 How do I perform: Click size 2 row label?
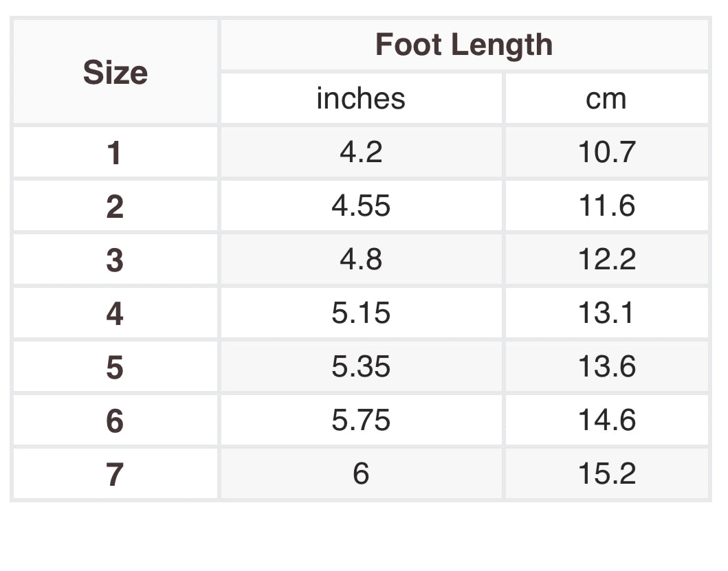[x=115, y=206]
